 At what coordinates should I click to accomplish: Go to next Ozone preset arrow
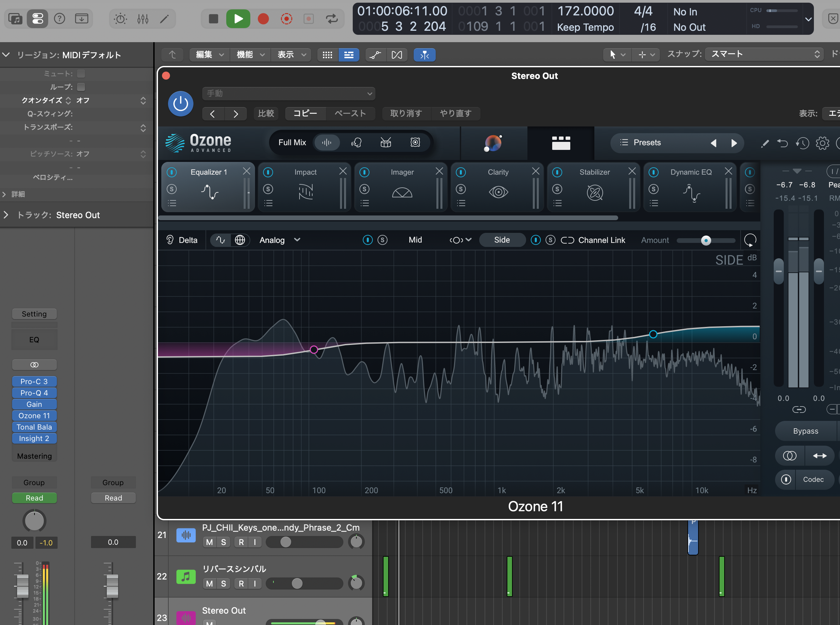[x=734, y=143]
